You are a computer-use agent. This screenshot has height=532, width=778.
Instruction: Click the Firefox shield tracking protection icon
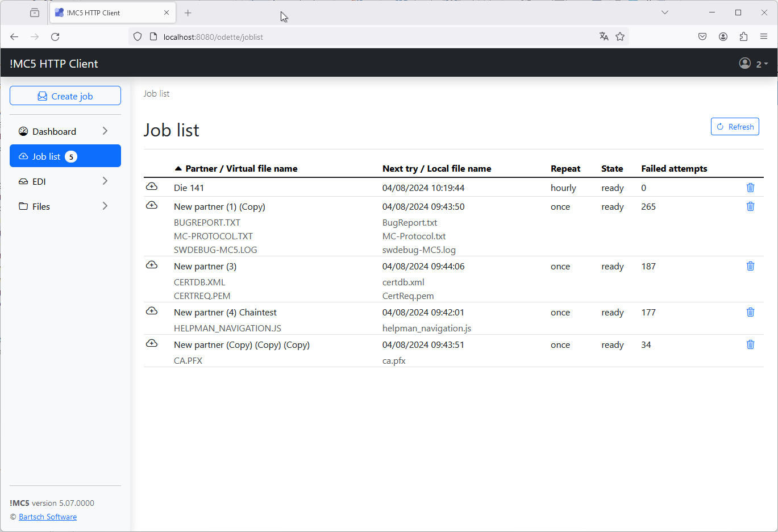pyautogui.click(x=138, y=36)
